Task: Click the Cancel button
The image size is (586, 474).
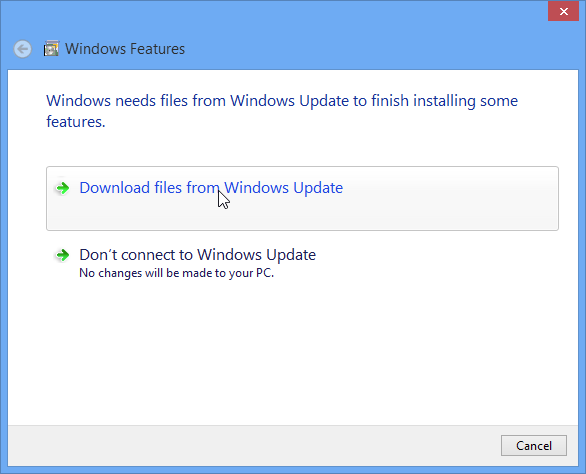Action: pyautogui.click(x=534, y=446)
